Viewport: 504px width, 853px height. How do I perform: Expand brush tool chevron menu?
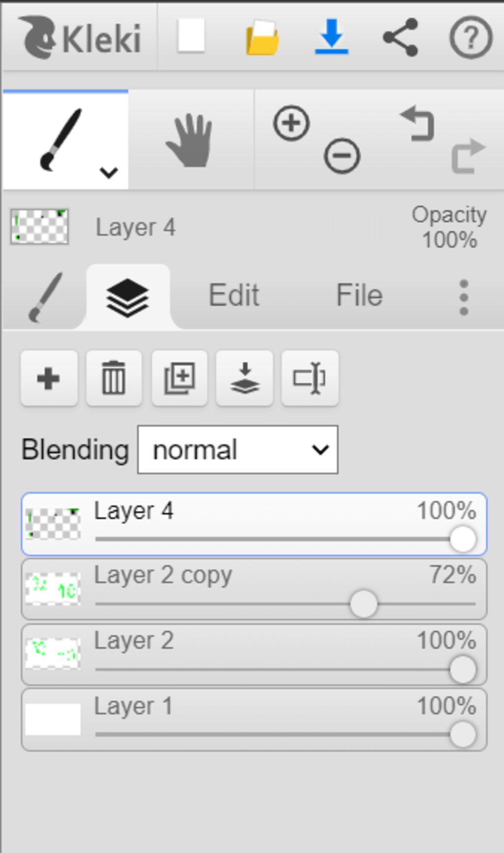point(109,173)
